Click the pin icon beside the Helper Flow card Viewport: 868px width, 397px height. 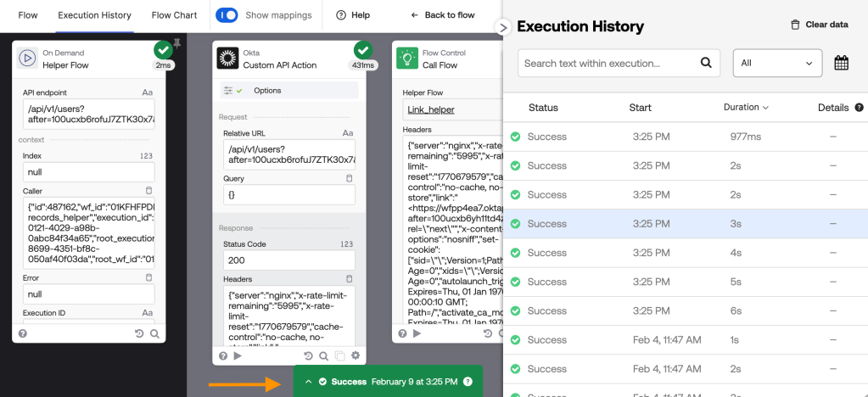[177, 42]
